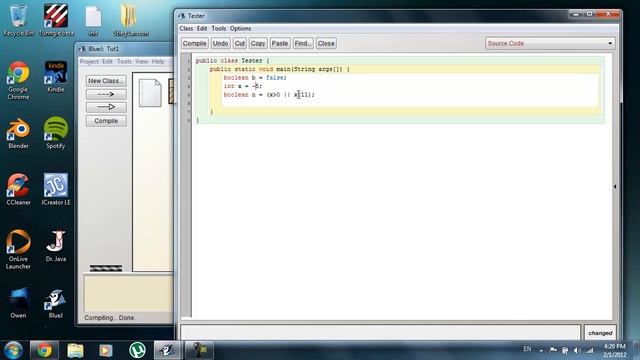
Task: Select the README document icon in BlueJ
Action: pyautogui.click(x=150, y=93)
